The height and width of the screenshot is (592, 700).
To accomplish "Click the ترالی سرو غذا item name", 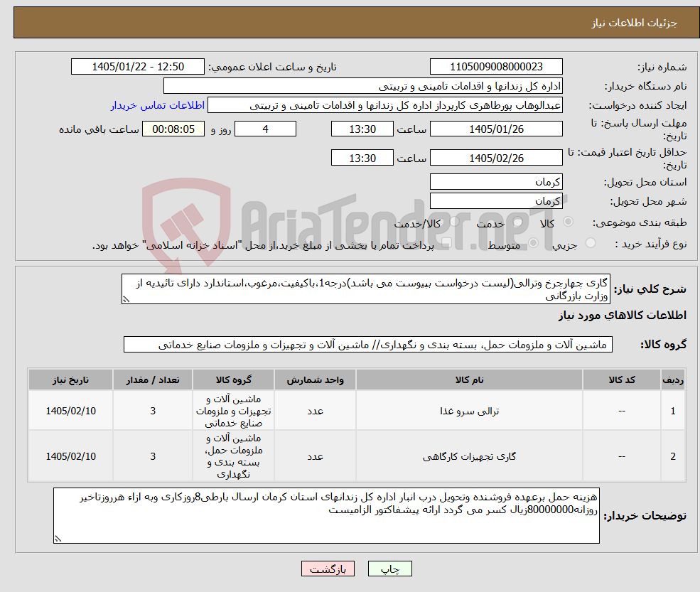I will pos(469,411).
